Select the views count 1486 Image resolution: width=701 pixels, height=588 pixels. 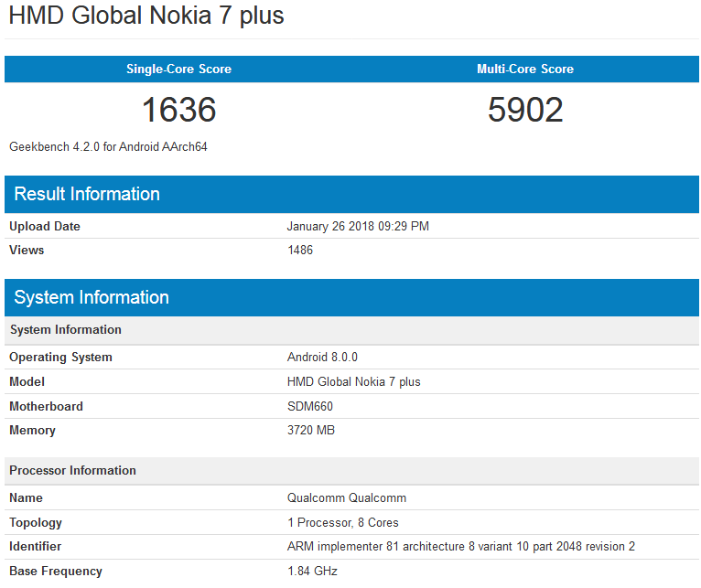[300, 250]
